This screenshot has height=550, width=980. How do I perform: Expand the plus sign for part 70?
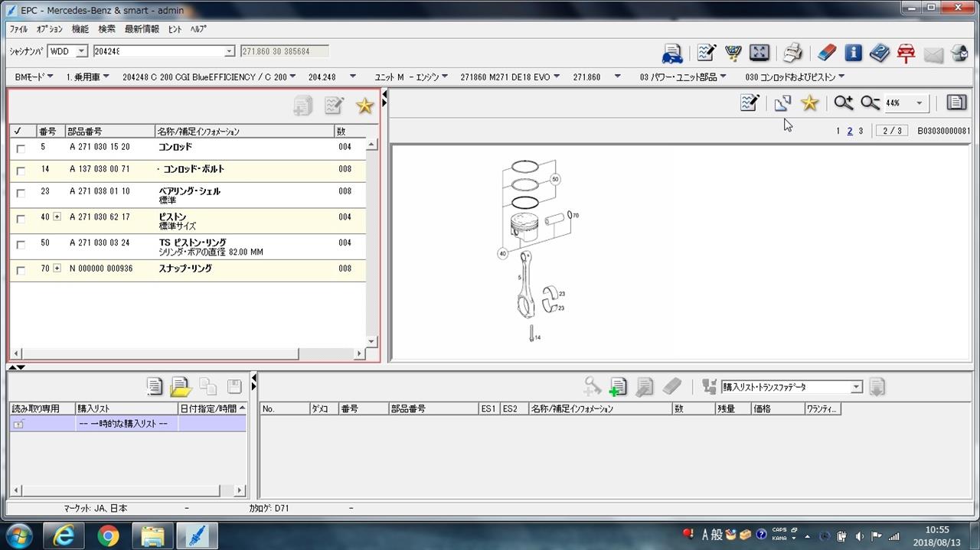(57, 268)
